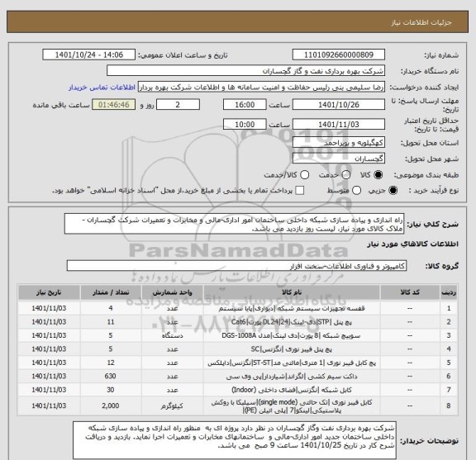
Task: Click the remaining days field showing 2
Action: tap(178, 105)
